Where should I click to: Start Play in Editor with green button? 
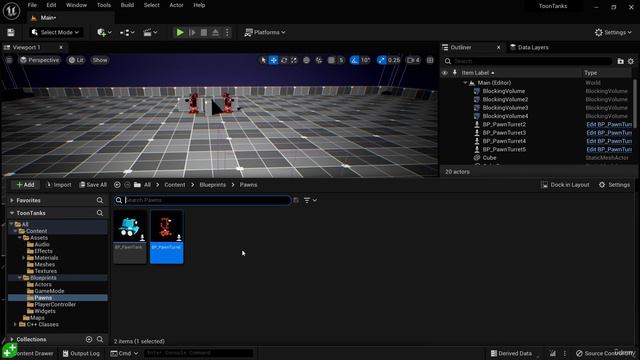click(x=180, y=32)
